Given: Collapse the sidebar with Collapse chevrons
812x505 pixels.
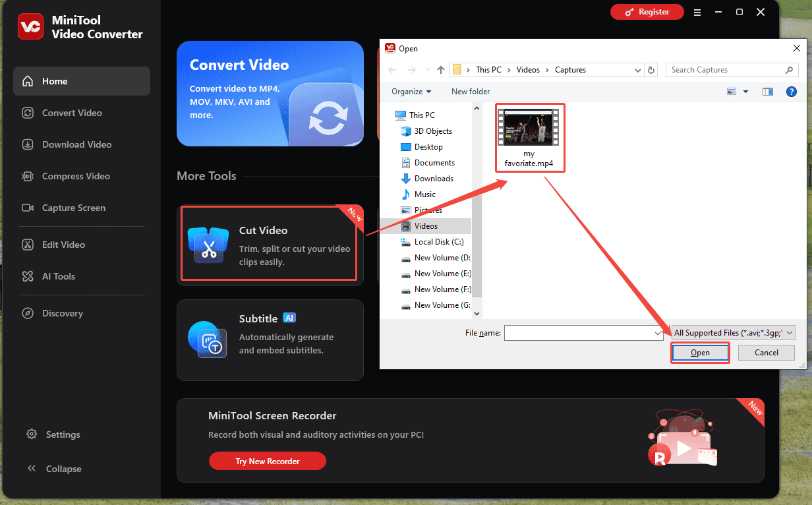Looking at the screenshot, I should (54, 469).
